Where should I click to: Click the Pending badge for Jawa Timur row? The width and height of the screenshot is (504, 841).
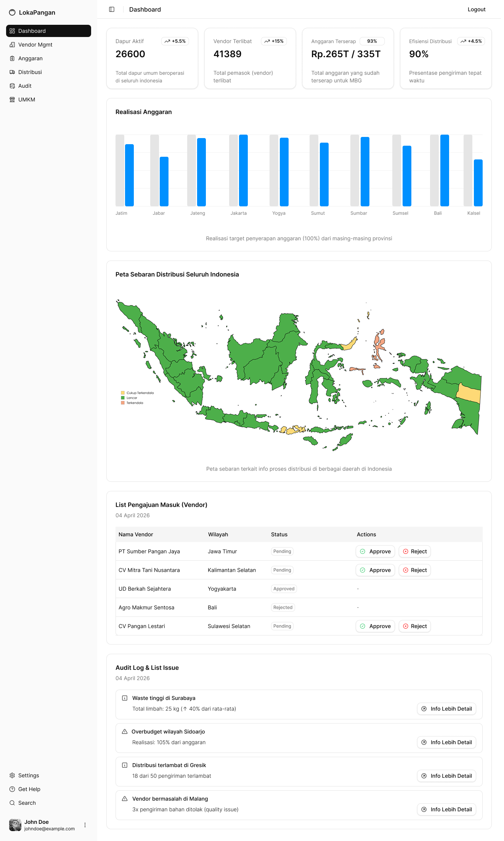click(282, 552)
